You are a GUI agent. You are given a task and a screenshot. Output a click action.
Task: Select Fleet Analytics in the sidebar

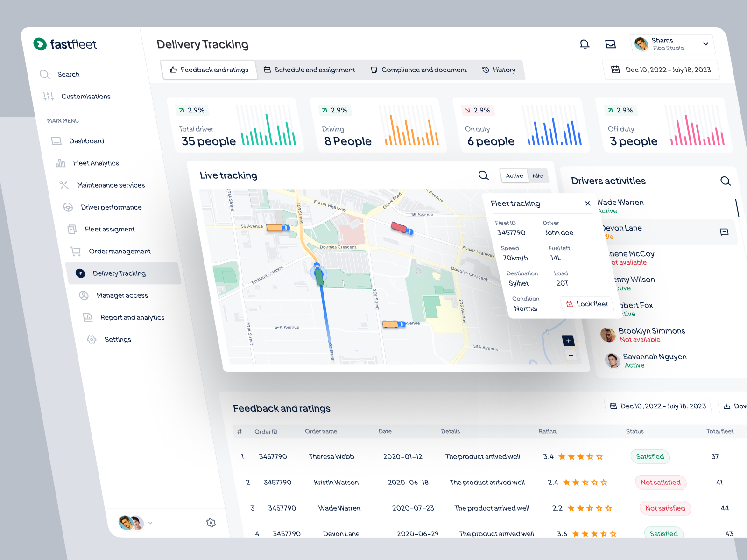coord(95,163)
